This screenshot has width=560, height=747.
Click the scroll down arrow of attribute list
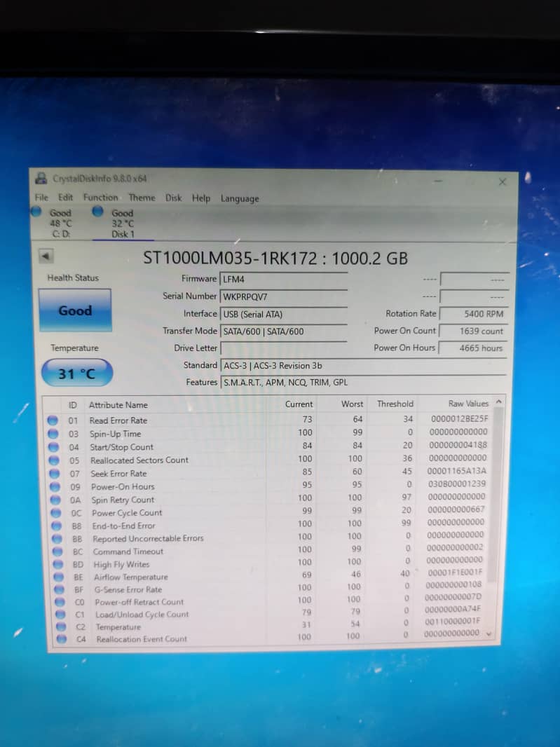point(489,634)
